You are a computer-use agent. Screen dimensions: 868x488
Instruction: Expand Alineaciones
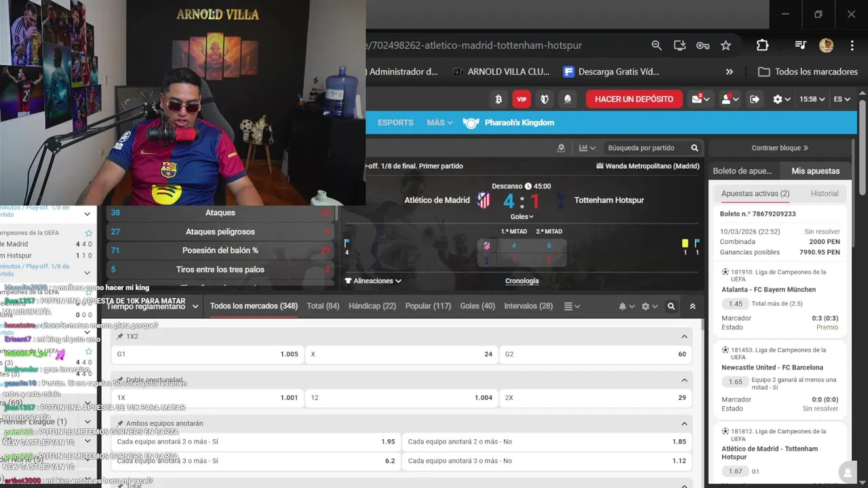[x=373, y=281]
